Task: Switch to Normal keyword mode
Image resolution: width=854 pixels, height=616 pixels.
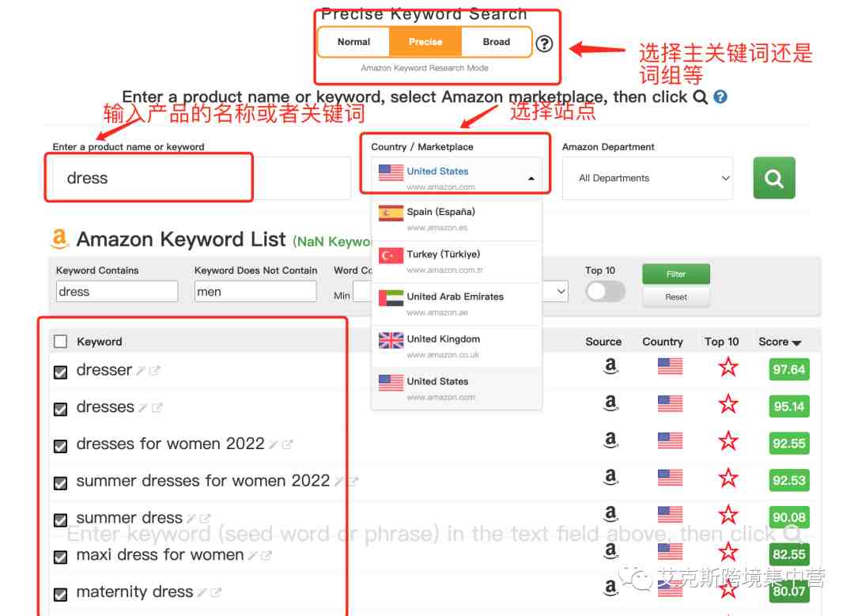Action: 353,42
